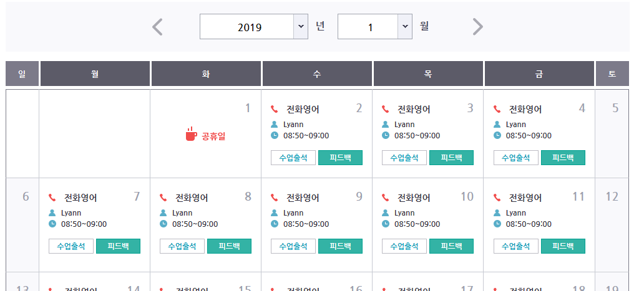Click the clock icon on day 9
This screenshot has width=644, height=291.
click(275, 224)
